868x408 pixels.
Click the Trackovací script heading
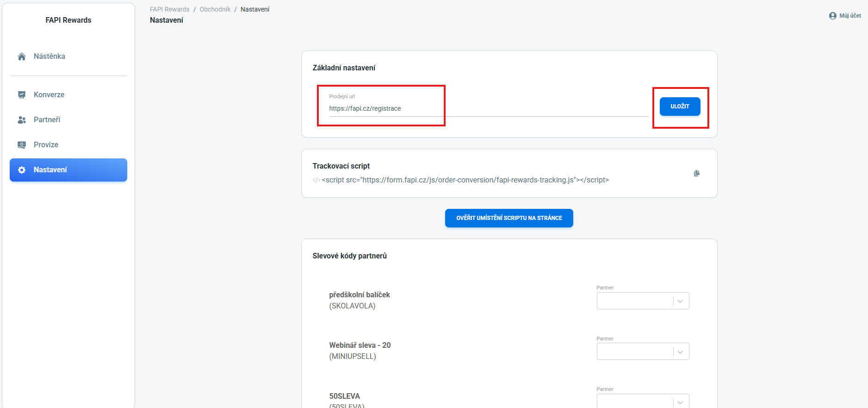point(341,166)
